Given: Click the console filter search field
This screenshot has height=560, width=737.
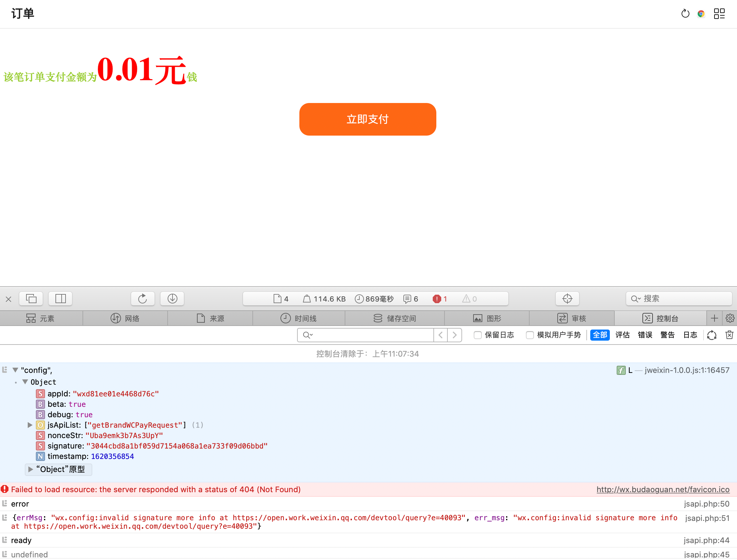Looking at the screenshot, I should click(x=370, y=335).
